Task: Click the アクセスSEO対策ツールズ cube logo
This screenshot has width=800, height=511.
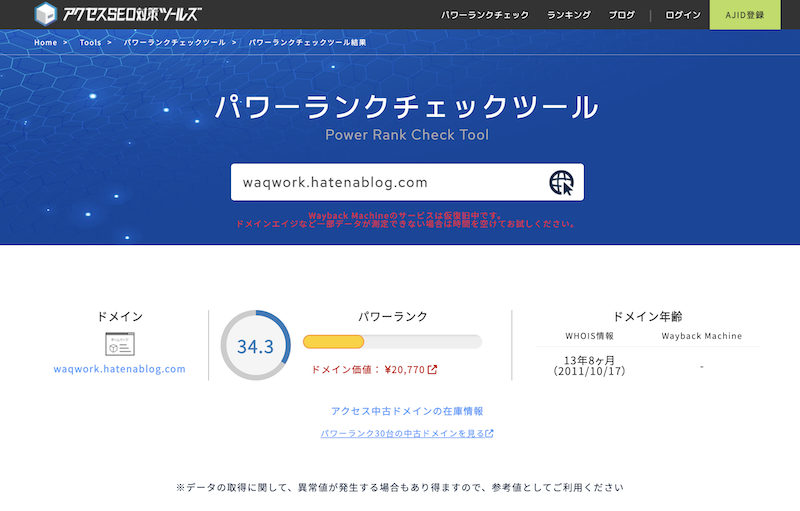Action: coord(45,14)
